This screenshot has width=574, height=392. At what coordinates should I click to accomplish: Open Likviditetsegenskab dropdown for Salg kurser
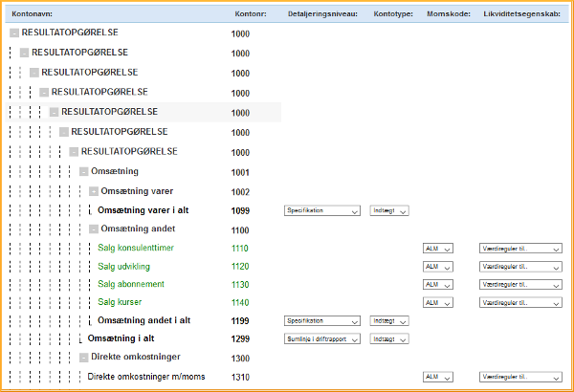519,303
